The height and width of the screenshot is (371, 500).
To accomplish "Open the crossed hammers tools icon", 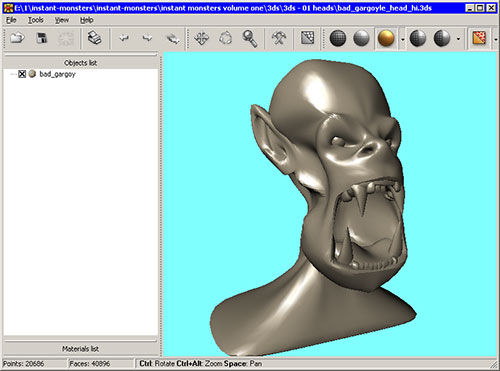I will click(279, 38).
